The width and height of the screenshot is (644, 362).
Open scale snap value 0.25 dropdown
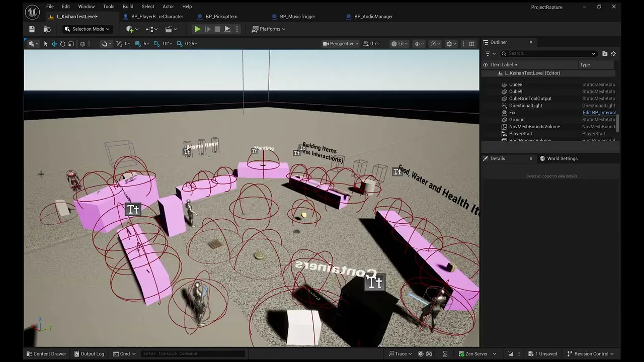(x=191, y=44)
